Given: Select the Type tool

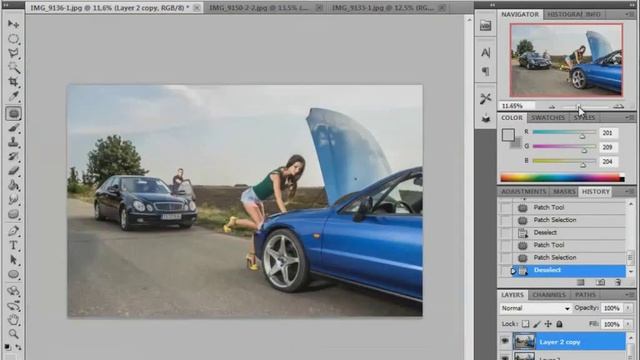Looking at the screenshot, I should (13, 245).
